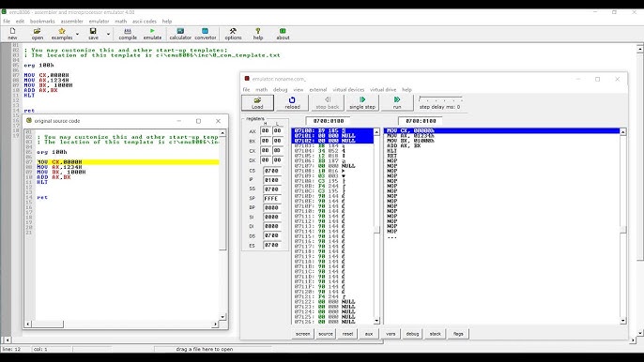Start emulation with the emulate button
This screenshot has width=644, height=362.
click(x=152, y=34)
